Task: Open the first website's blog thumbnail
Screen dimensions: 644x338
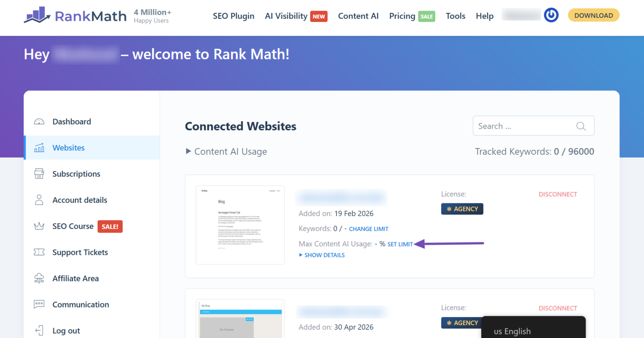Action: 240,225
